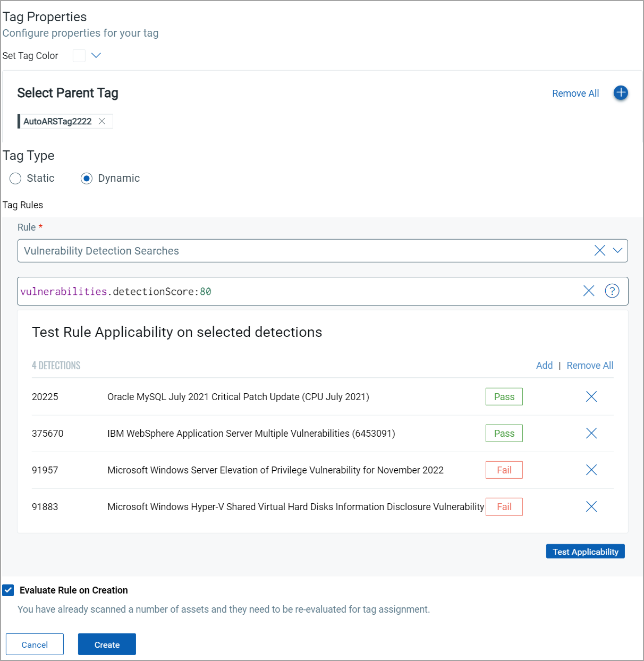Image resolution: width=644 pixels, height=661 pixels.
Task: Click the tag color swatch box
Action: tap(79, 56)
